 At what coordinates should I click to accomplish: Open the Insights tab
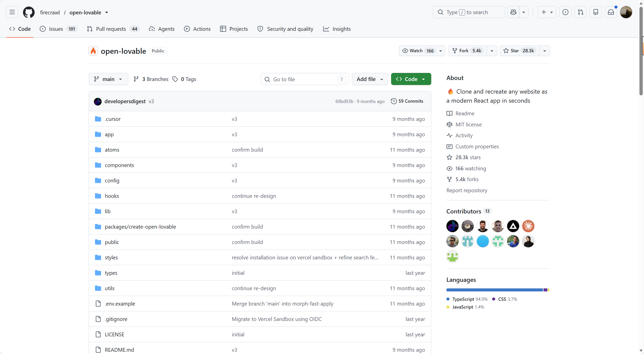tap(337, 29)
